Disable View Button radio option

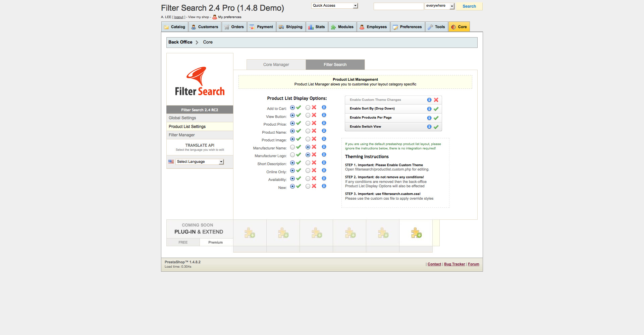308,115
